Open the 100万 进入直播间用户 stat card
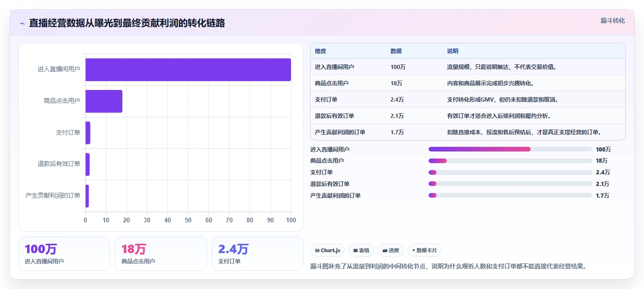Screen dimensions: 644x289 coord(64,254)
